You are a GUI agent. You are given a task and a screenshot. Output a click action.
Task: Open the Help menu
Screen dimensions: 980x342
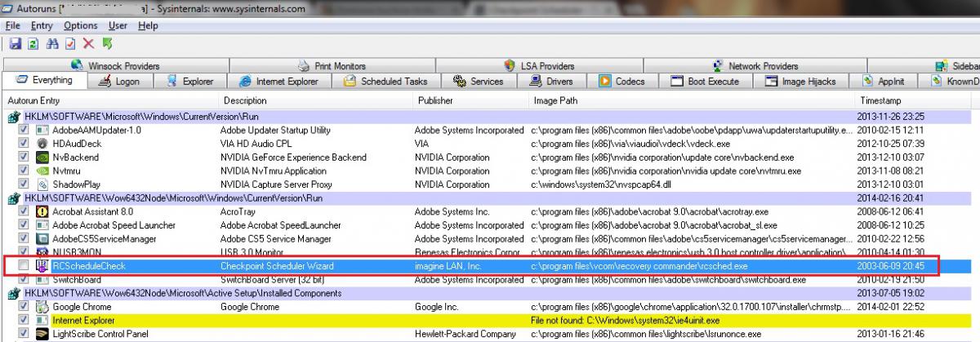pos(148,26)
